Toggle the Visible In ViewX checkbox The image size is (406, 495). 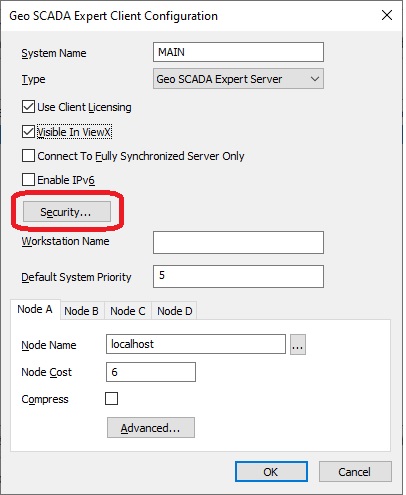coord(28,132)
